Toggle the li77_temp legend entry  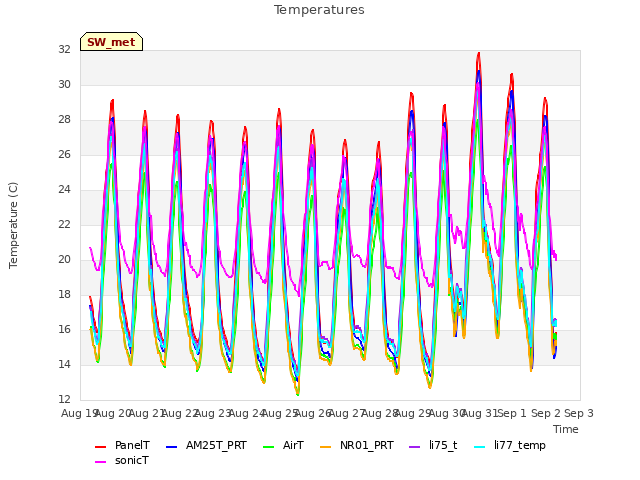click(x=509, y=445)
